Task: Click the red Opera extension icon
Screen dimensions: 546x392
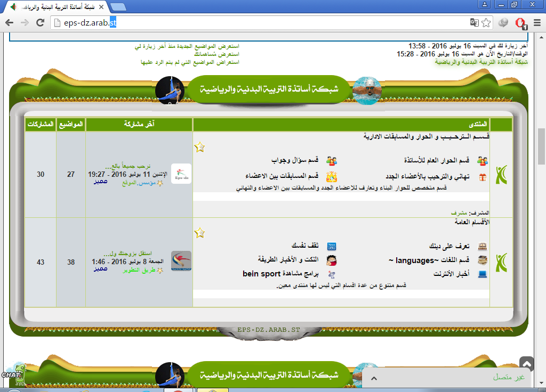Action: [x=520, y=23]
